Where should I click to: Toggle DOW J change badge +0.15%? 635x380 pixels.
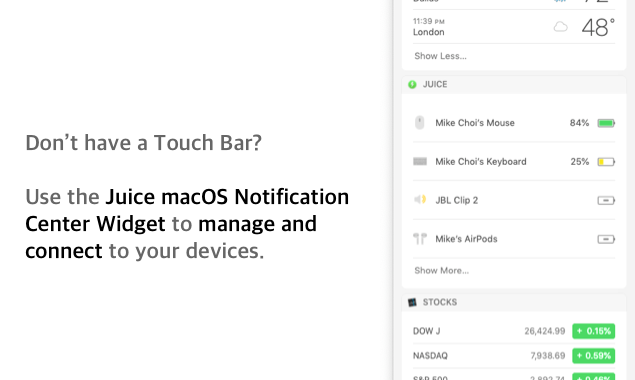pos(593,331)
